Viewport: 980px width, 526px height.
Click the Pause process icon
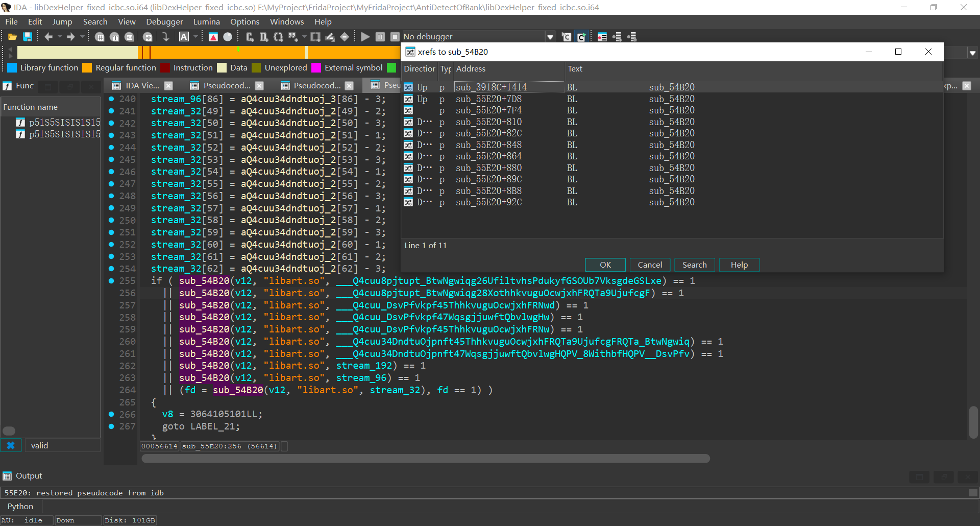point(380,37)
